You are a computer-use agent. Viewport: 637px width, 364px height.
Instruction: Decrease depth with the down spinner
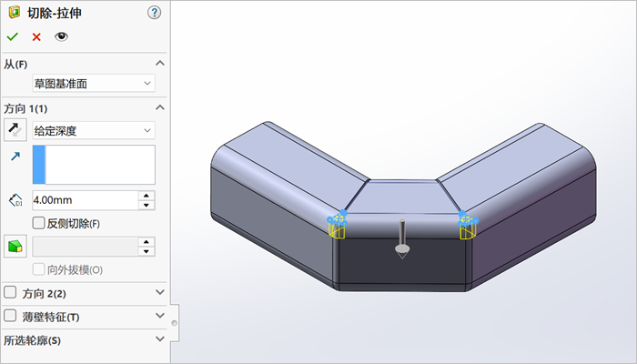[147, 205]
